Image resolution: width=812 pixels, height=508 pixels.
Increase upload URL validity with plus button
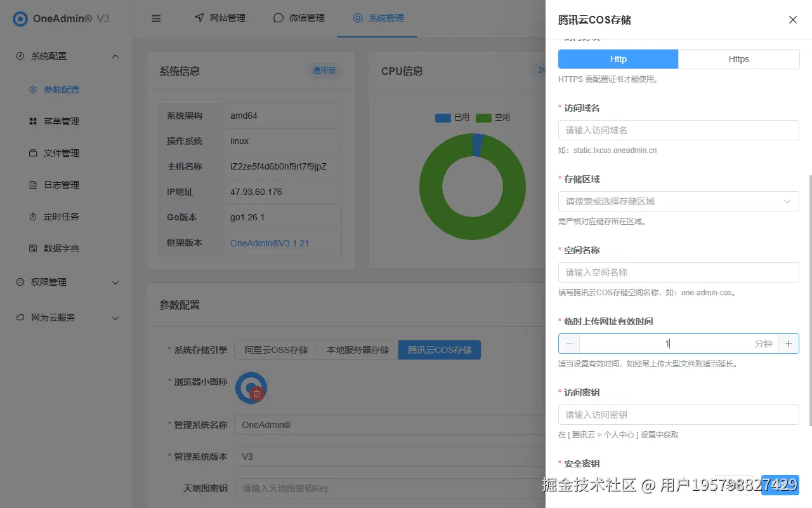pyautogui.click(x=789, y=344)
